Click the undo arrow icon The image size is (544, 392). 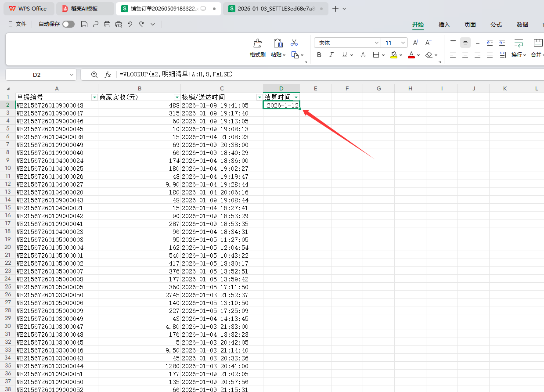tap(130, 25)
